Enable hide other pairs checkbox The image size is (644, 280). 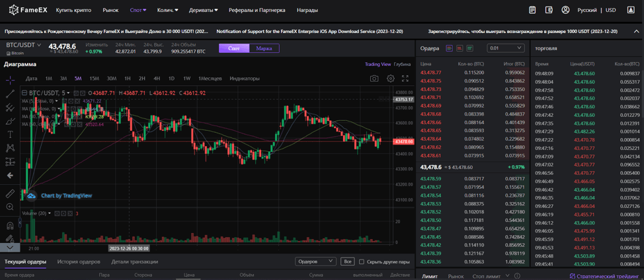362,262
